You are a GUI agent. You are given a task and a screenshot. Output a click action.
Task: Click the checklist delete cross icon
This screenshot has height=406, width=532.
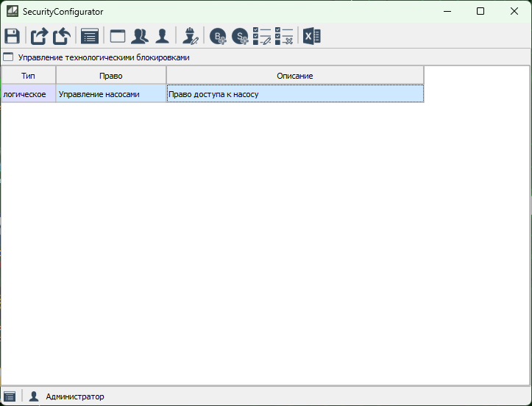pyautogui.click(x=284, y=36)
